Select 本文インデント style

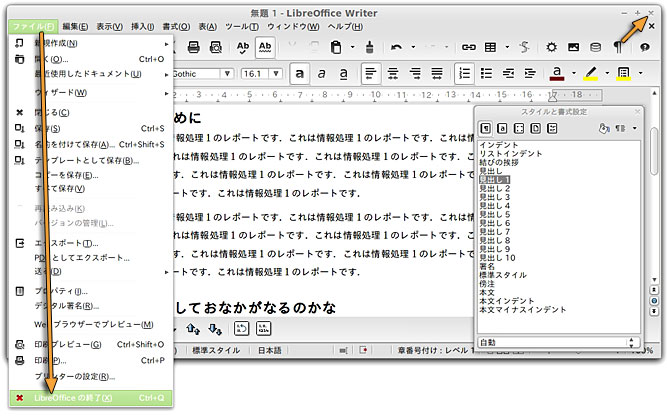507,301
